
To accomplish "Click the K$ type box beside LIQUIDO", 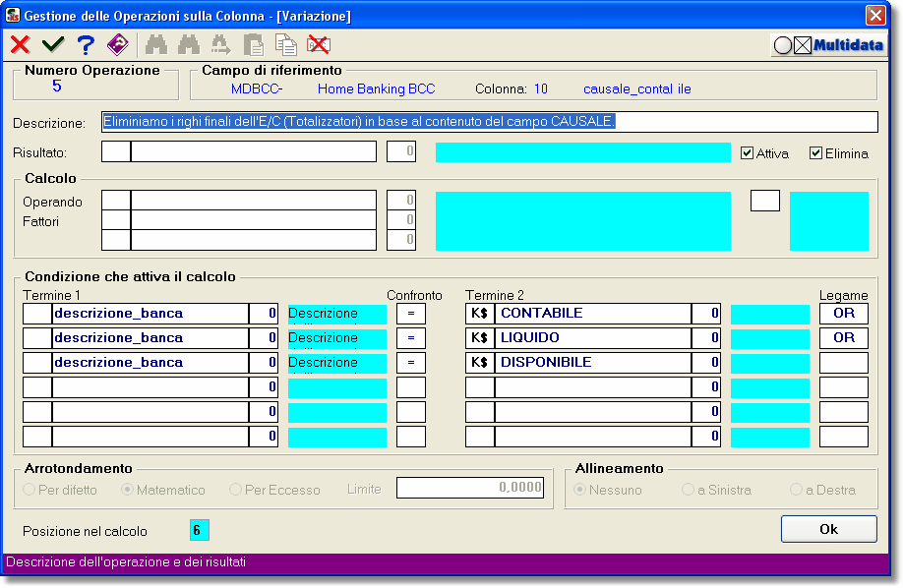I will click(x=480, y=338).
